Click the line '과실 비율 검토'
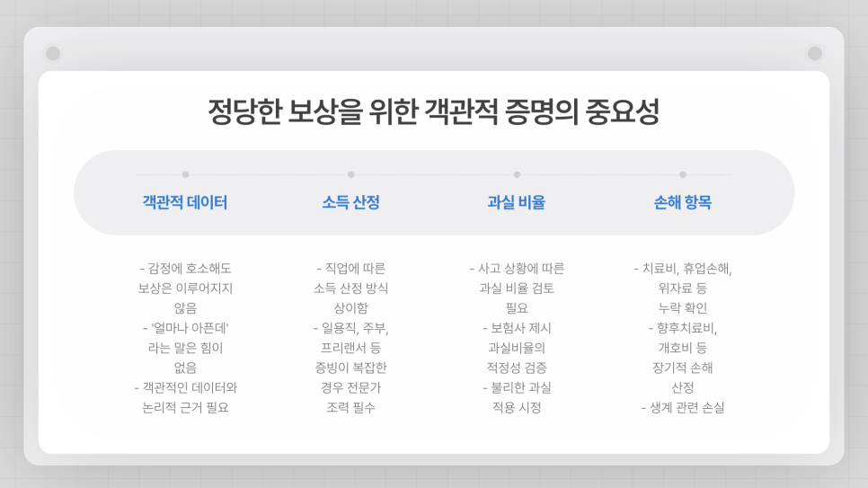Screen dimensions: 868x488 pyautogui.click(x=517, y=288)
